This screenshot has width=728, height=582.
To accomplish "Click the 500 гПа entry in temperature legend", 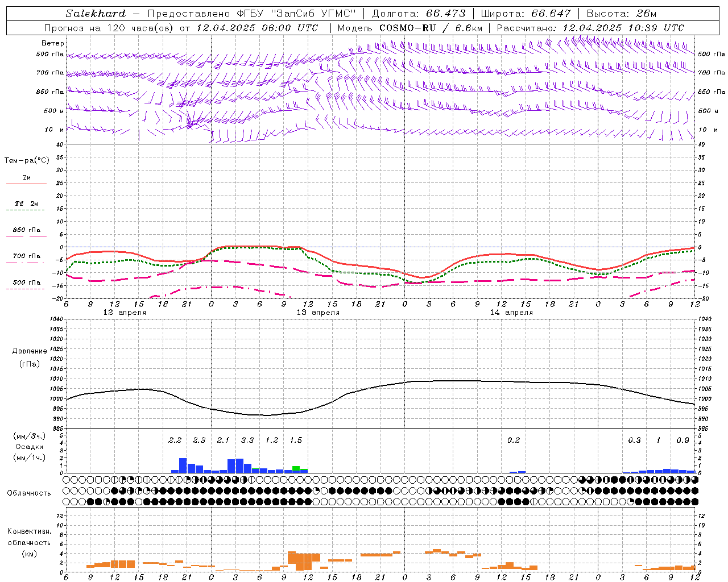I will tap(27, 282).
